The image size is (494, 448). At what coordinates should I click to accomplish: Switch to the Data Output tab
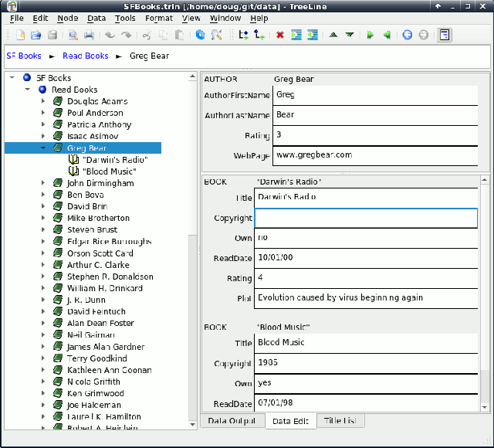(x=232, y=421)
